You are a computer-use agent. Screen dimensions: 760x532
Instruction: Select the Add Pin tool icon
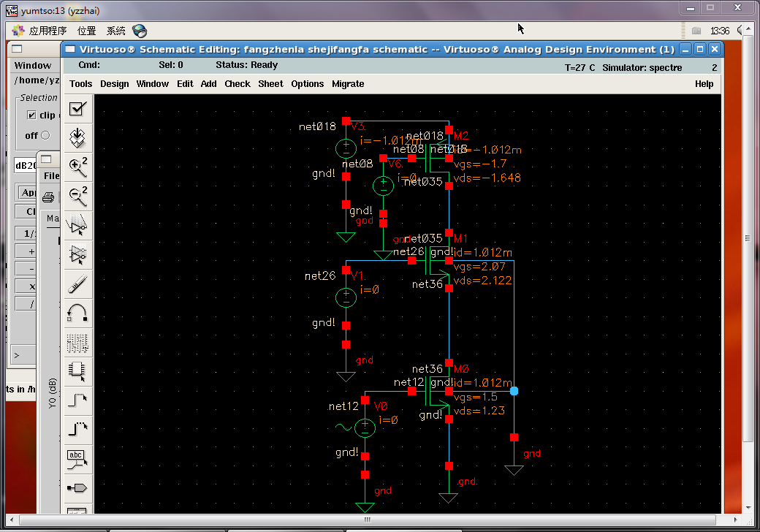coord(77,487)
